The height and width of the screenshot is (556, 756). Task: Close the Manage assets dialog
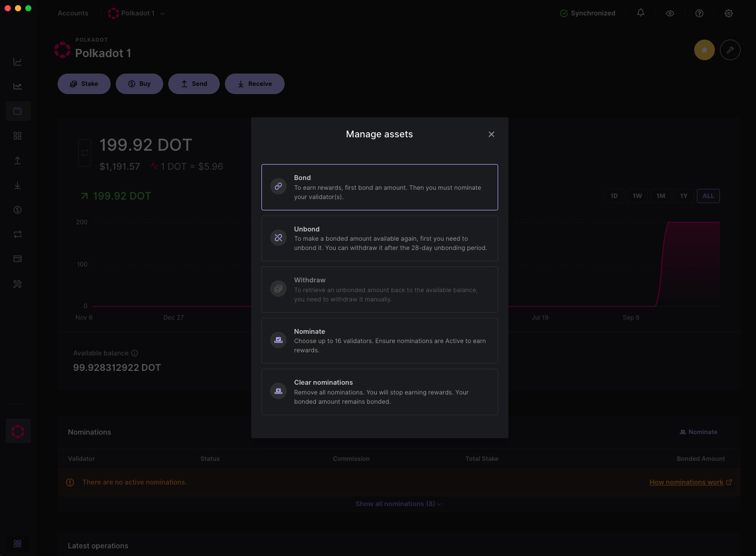tap(491, 134)
